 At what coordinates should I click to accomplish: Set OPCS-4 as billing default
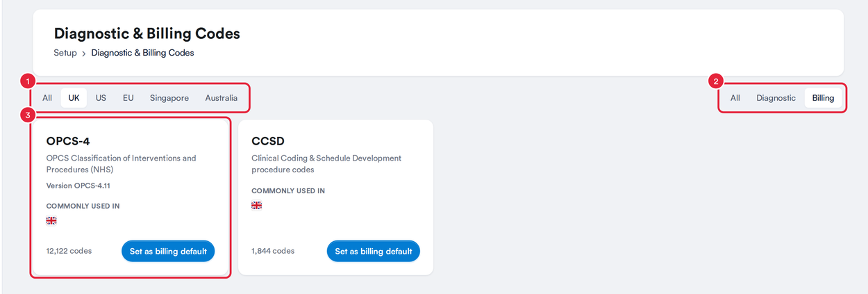(x=168, y=251)
